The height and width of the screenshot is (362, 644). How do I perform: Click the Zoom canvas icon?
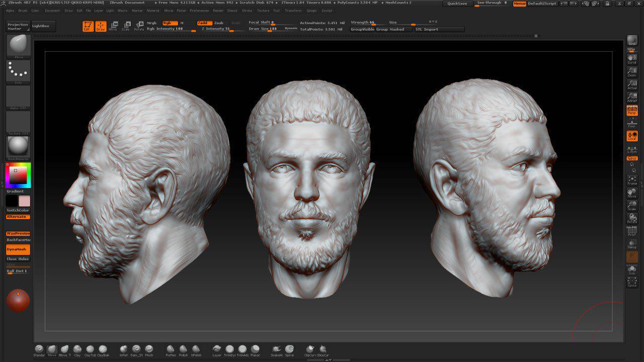(632, 71)
